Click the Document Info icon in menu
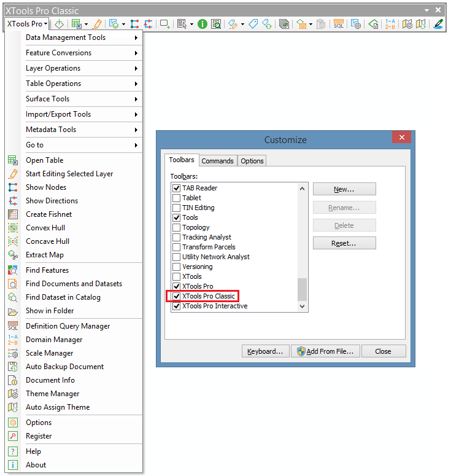459x476 pixels. point(13,380)
